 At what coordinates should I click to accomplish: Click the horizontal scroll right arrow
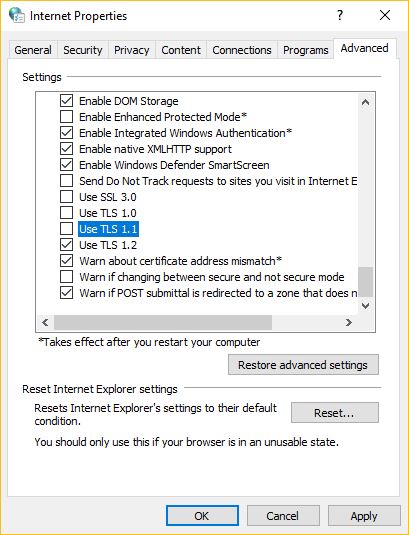pos(348,322)
